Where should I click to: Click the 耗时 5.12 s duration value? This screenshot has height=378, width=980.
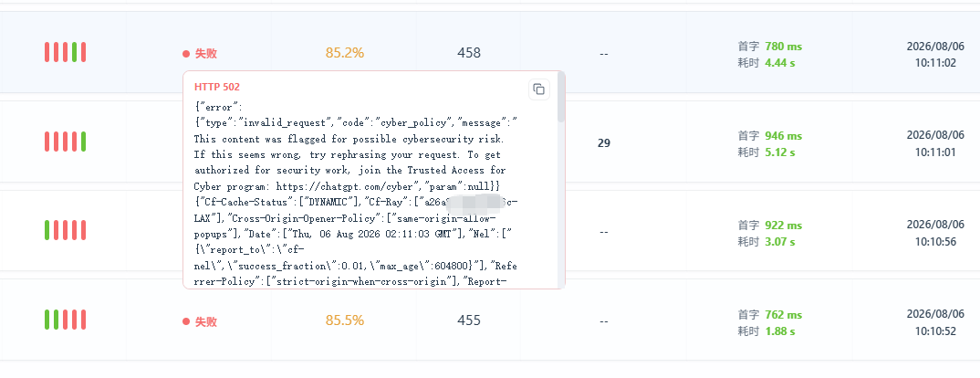pos(766,152)
